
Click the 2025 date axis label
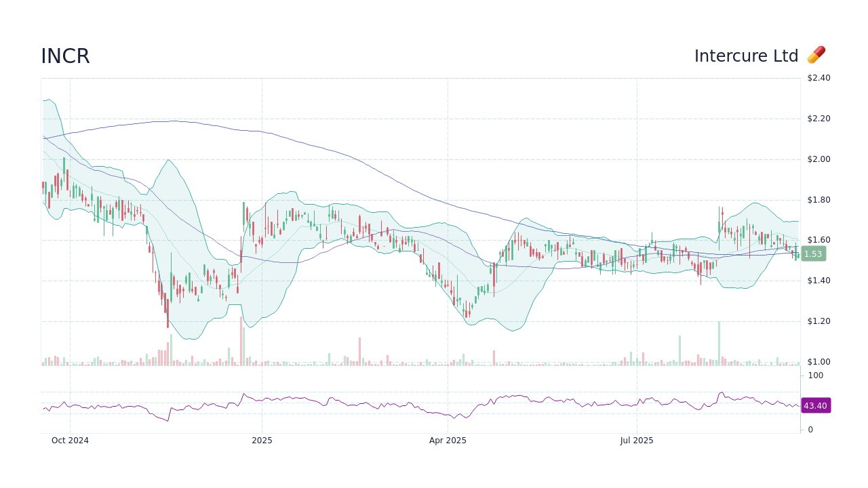pyautogui.click(x=262, y=441)
